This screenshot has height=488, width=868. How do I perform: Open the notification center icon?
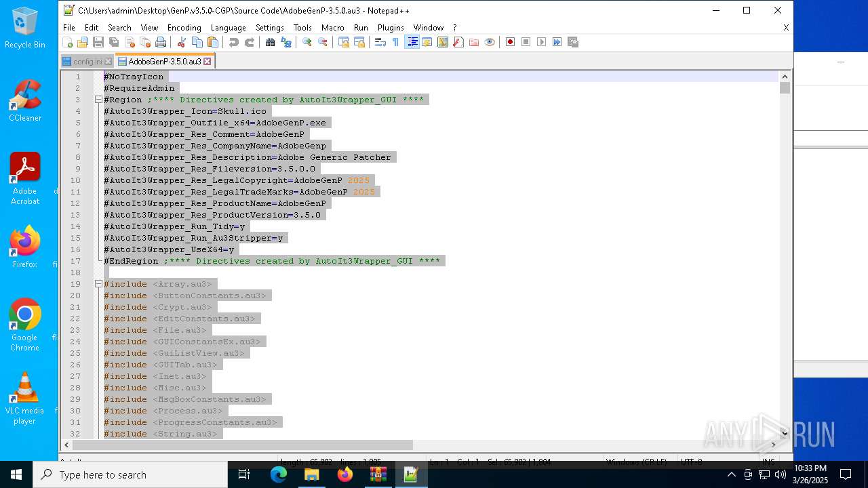point(846,474)
